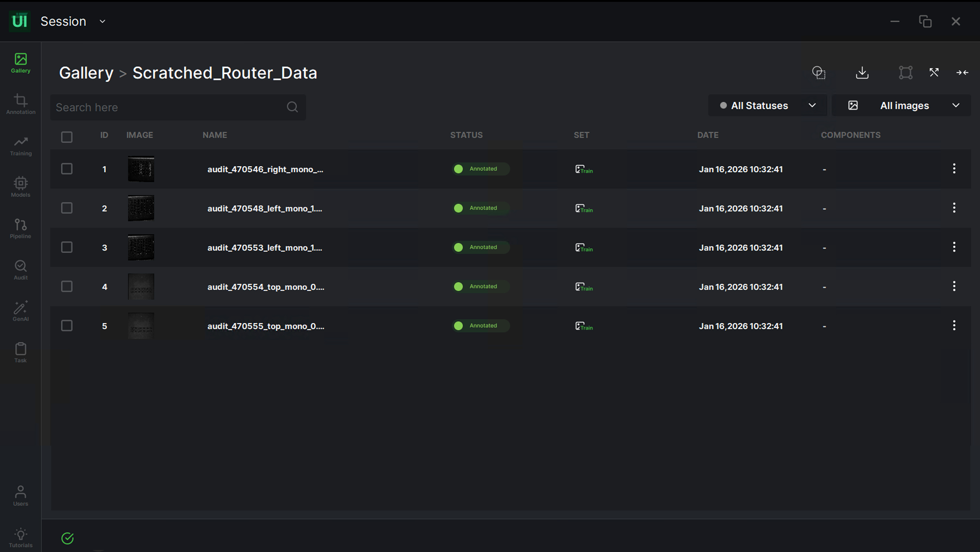This screenshot has width=980, height=552.
Task: Open the GenAI tools section
Action: (20, 311)
